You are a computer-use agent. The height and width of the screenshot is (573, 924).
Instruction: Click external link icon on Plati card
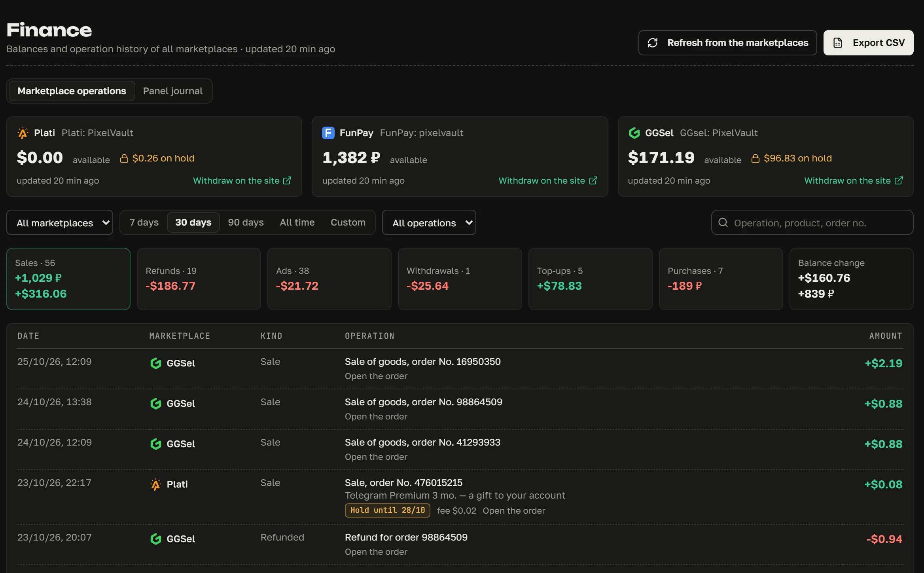(x=288, y=180)
